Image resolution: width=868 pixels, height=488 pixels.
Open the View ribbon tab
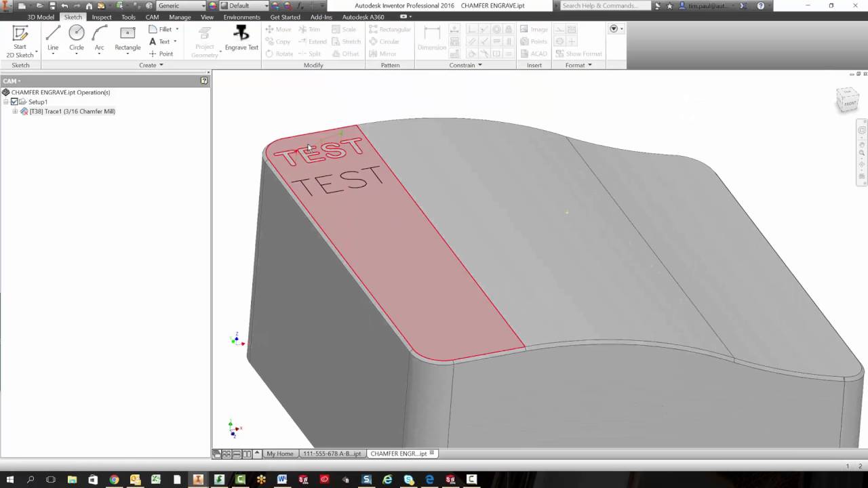207,17
